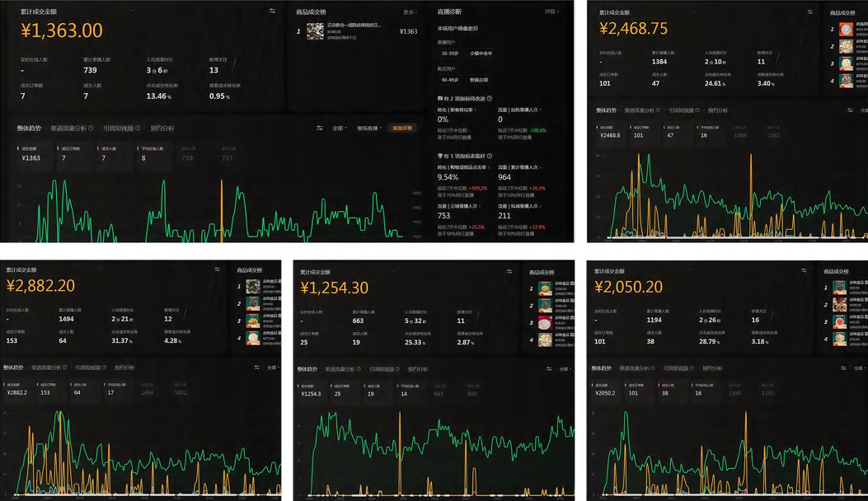Click chart filter icon beside 全部 in ¥1,363.00 panel
This screenshot has height=501, width=868.
pyautogui.click(x=319, y=128)
